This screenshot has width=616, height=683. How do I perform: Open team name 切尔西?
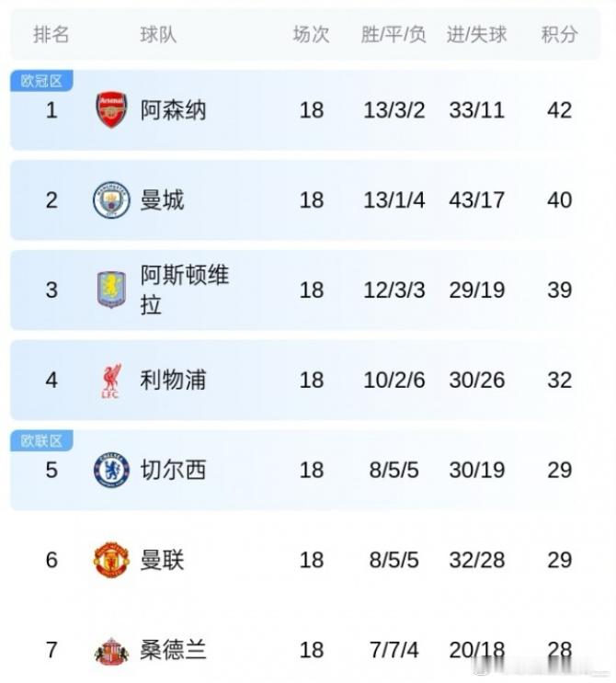(x=173, y=470)
